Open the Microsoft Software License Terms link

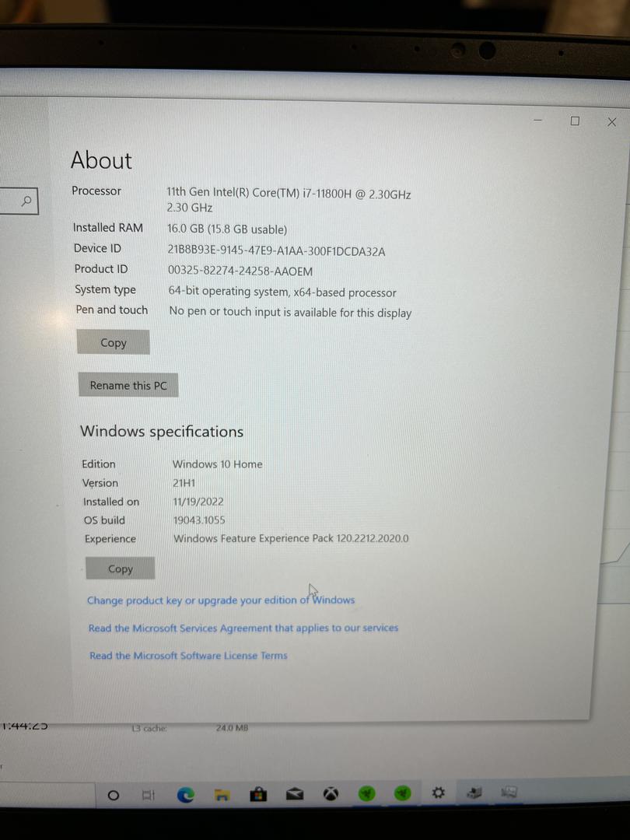(188, 656)
